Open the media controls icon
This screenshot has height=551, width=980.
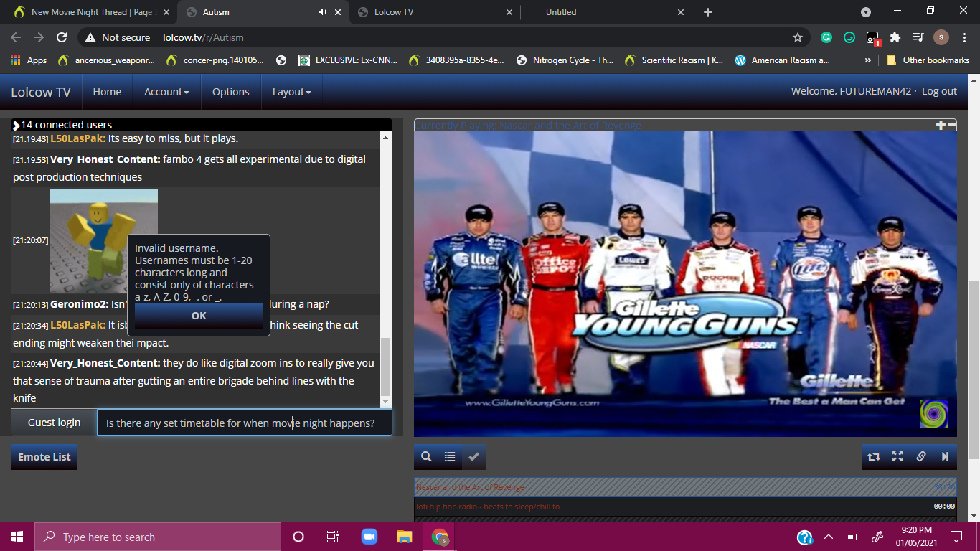click(918, 37)
